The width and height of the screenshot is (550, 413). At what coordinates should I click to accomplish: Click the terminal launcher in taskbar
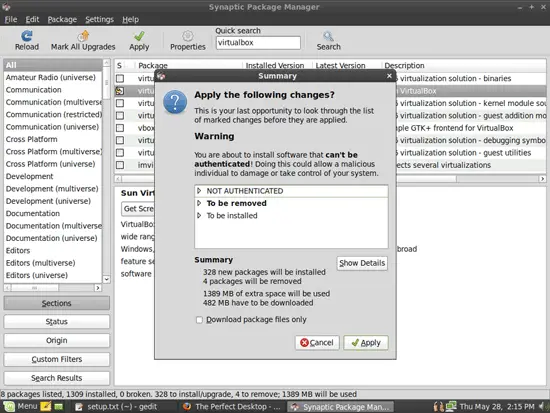coord(59,407)
